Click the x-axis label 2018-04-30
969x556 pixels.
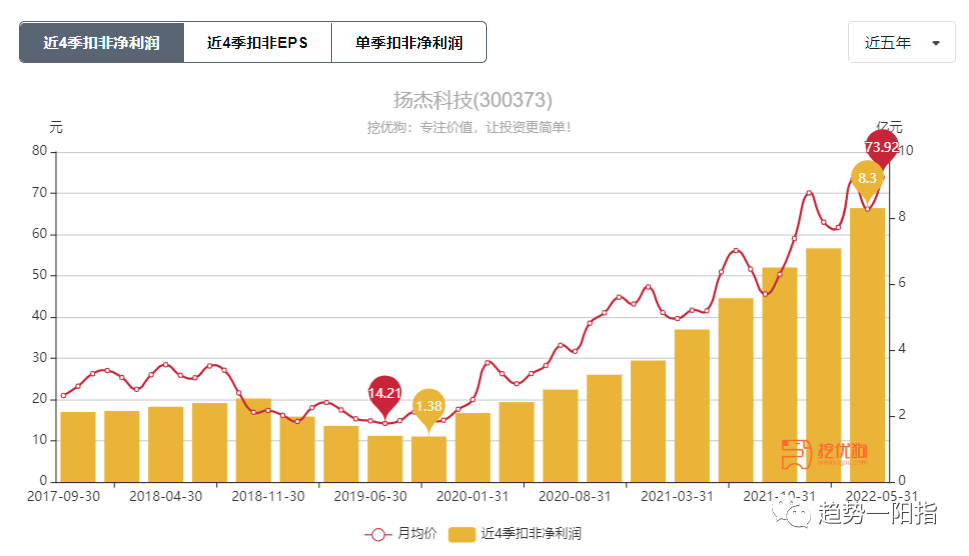[x=166, y=496]
